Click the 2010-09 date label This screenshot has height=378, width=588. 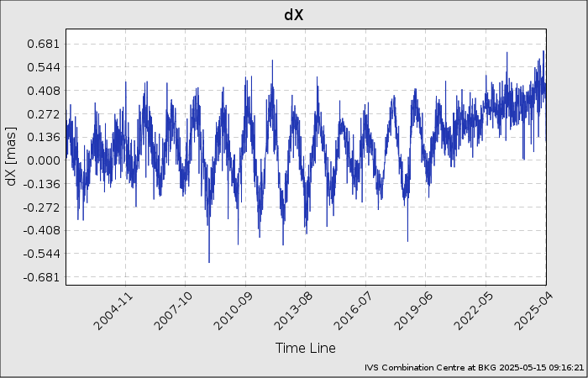[233, 311]
